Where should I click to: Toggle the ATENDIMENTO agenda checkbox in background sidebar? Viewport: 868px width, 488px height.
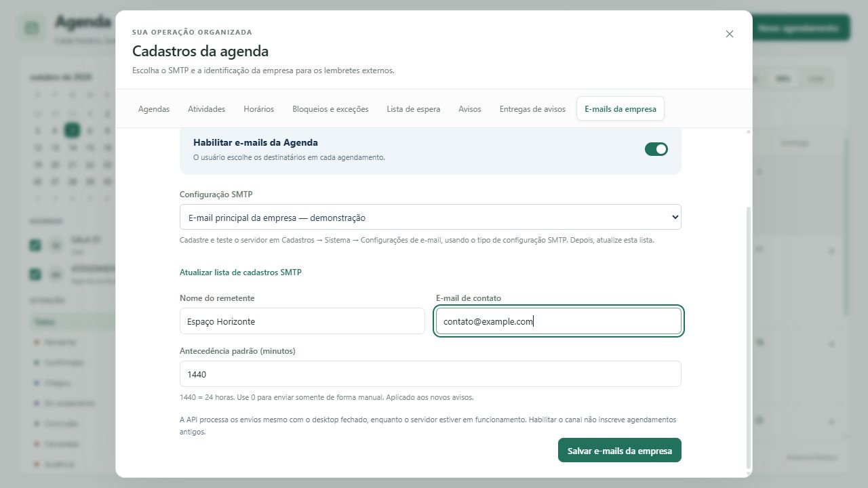click(x=35, y=274)
